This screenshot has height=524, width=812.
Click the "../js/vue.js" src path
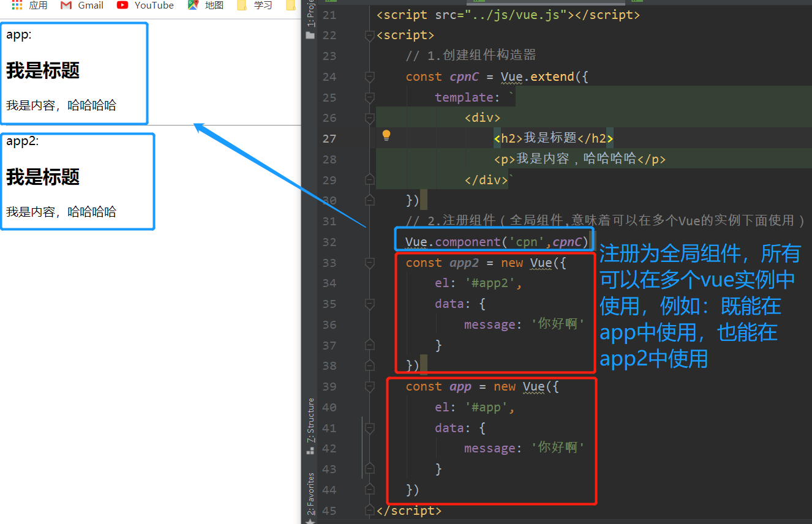[x=516, y=15]
